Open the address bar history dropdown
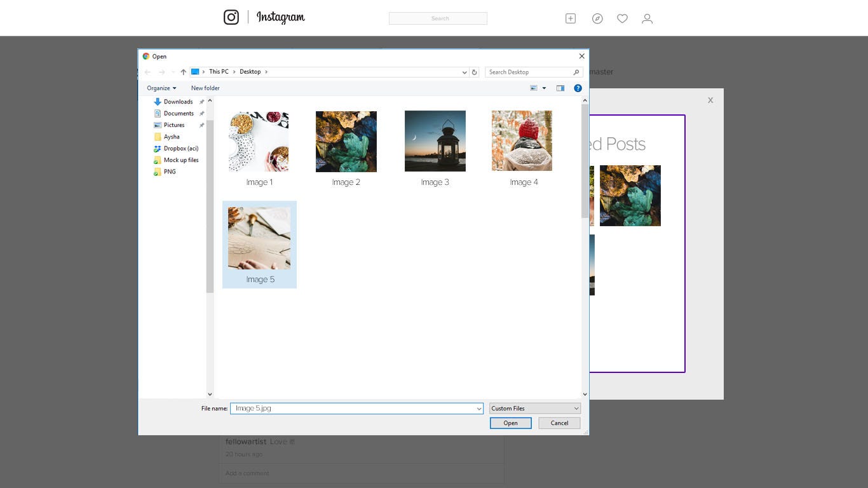The image size is (868, 488). point(465,72)
